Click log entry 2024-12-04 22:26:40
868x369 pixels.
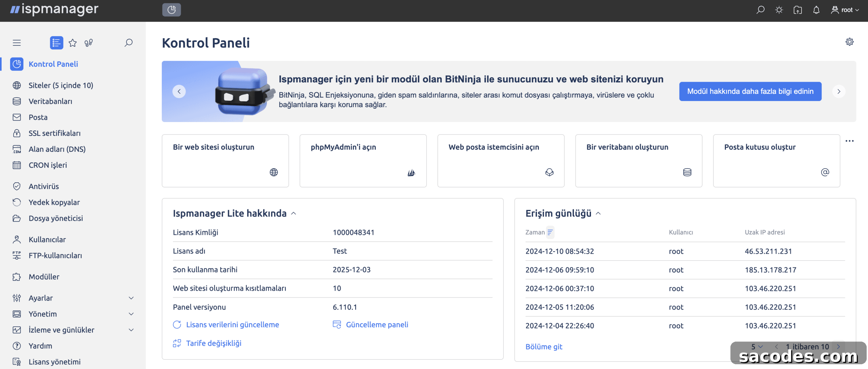tap(560, 326)
